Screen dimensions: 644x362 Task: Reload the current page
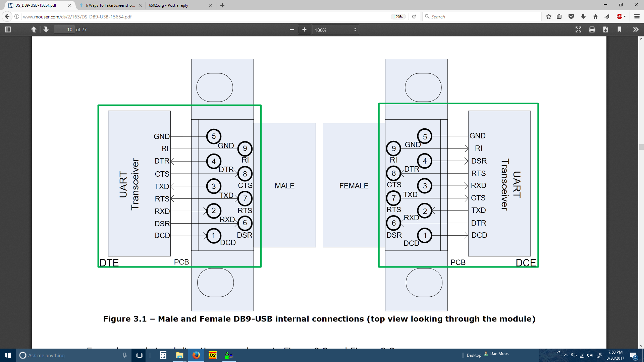click(414, 16)
